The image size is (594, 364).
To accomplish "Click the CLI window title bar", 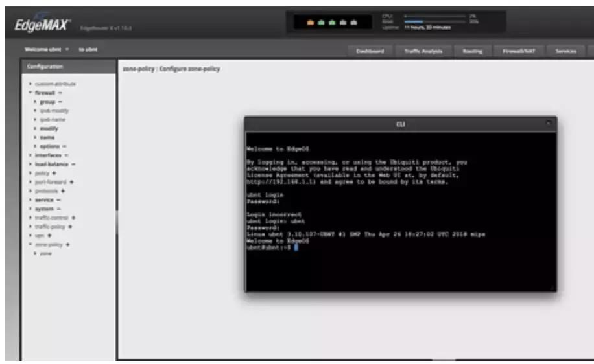I will click(400, 124).
